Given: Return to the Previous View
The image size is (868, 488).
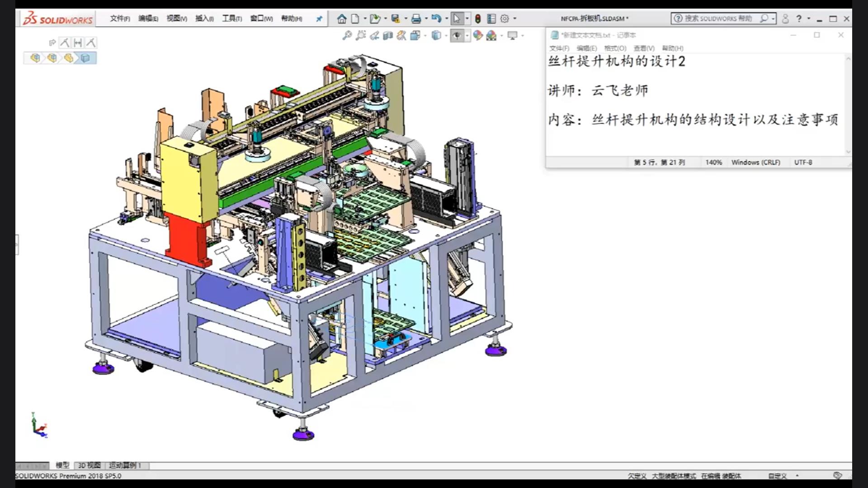Looking at the screenshot, I should click(x=374, y=35).
